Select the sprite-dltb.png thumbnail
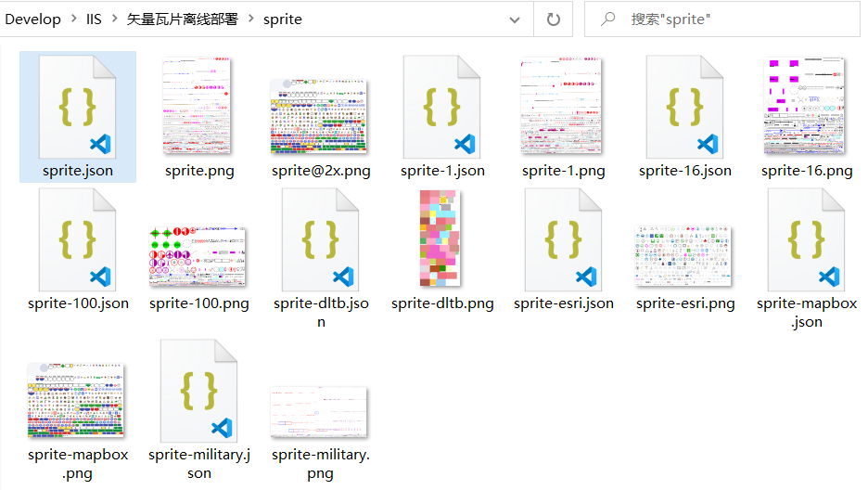The image size is (868, 490). pos(440,239)
